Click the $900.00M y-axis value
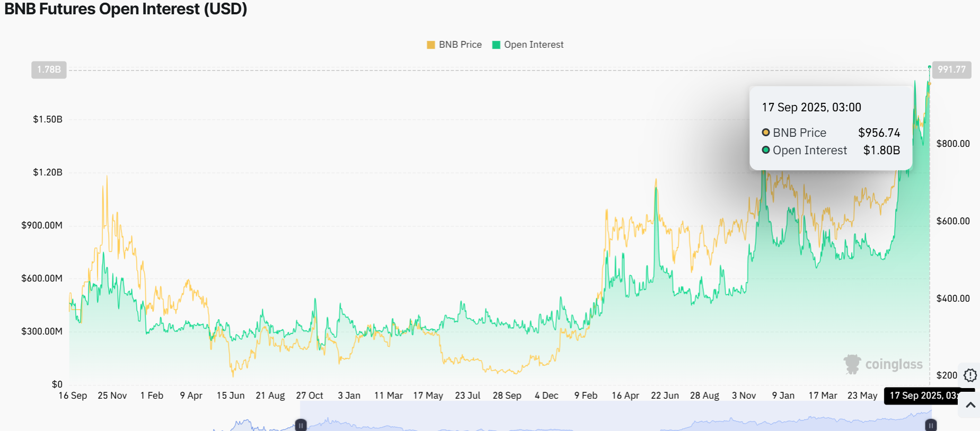Screen dimensions: 980x431 point(42,225)
